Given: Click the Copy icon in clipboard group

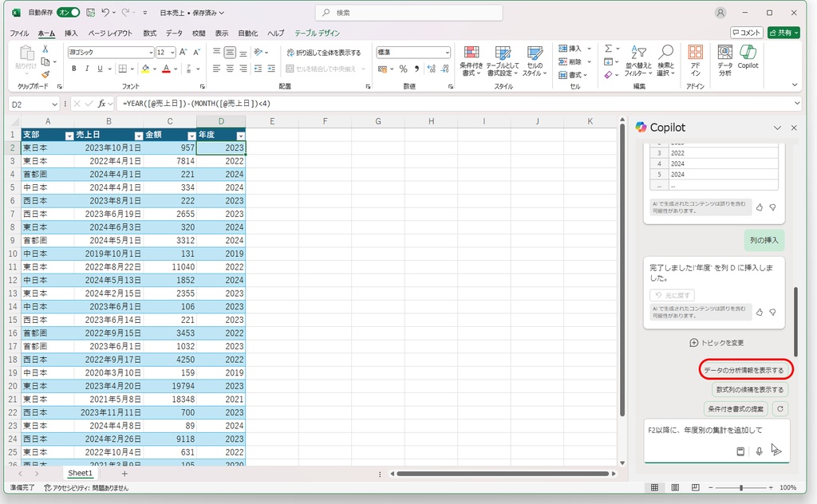Looking at the screenshot, I should pos(45,62).
